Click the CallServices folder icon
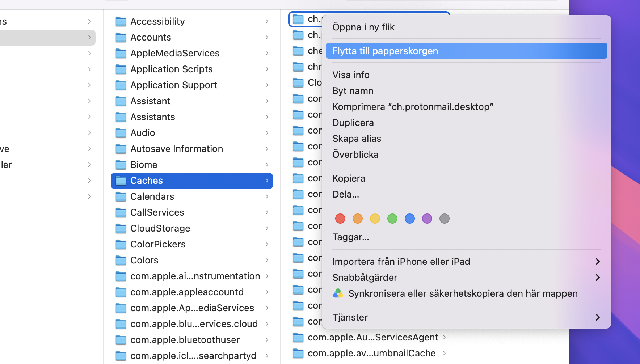 pos(121,213)
